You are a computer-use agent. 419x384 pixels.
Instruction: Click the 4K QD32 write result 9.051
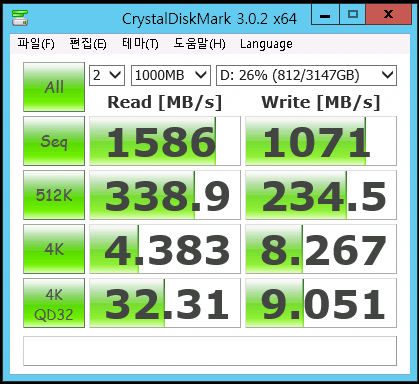click(x=321, y=303)
